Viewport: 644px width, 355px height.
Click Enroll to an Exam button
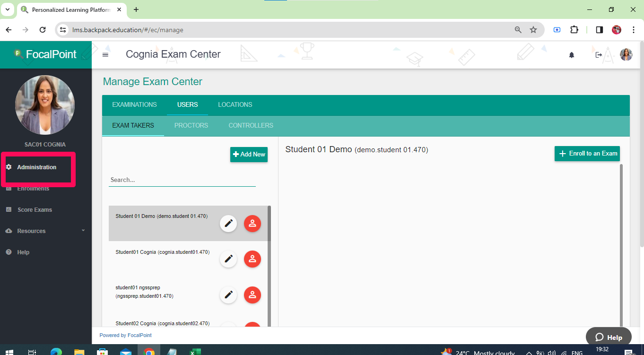(x=587, y=154)
